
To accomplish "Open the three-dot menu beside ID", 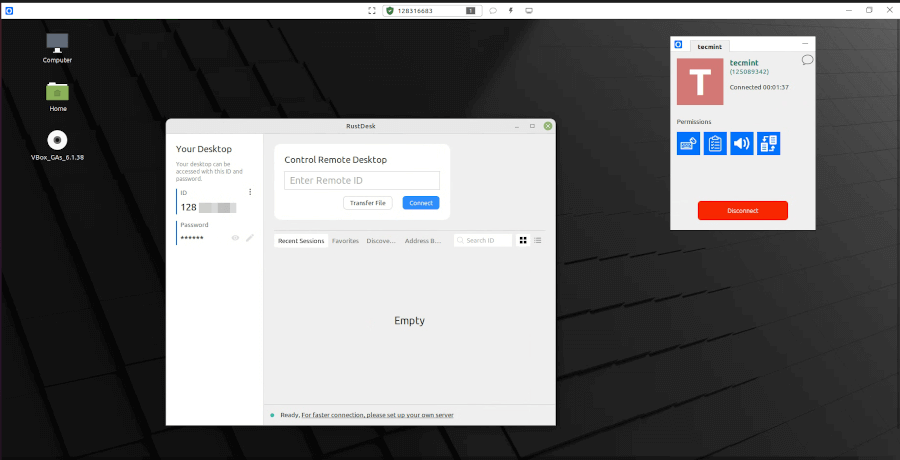I will 250,192.
